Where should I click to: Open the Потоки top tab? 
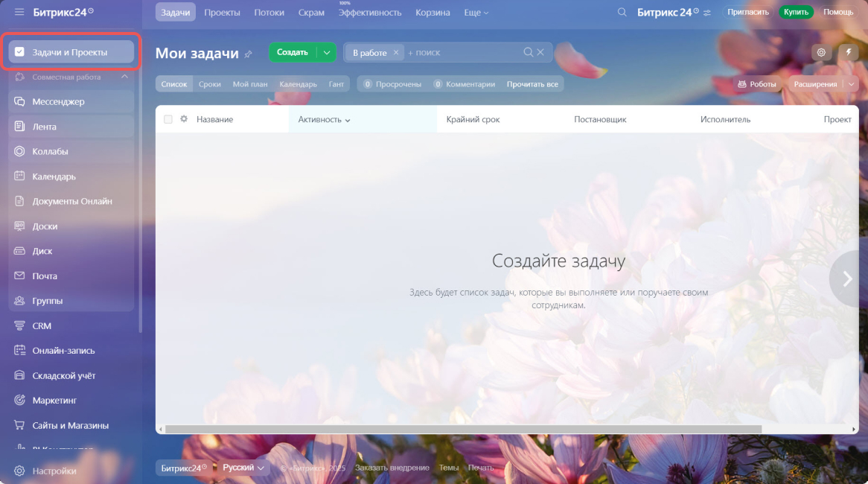pyautogui.click(x=269, y=12)
